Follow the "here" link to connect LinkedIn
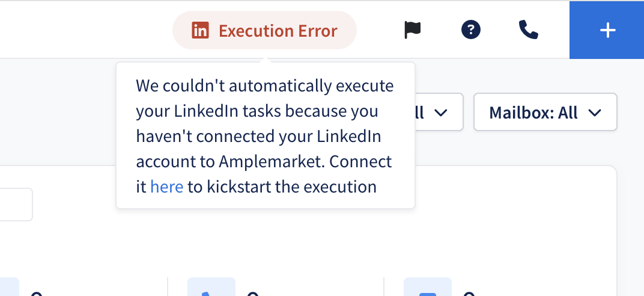Image resolution: width=644 pixels, height=296 pixels. tap(167, 187)
